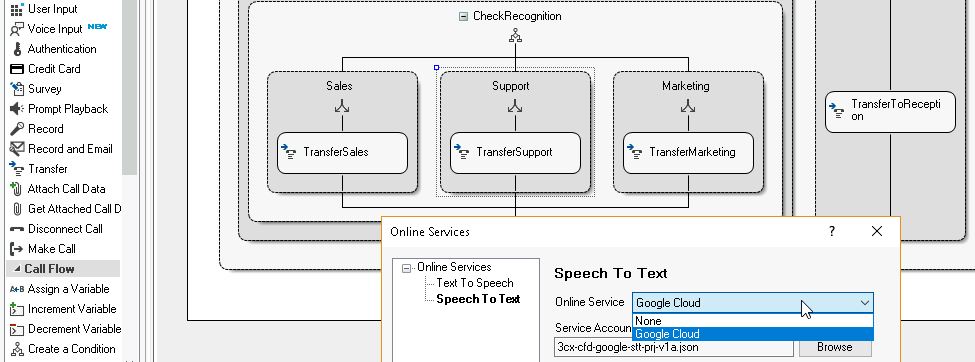This screenshot has height=362, width=975.
Task: Select the TransferSales component box
Action: pos(342,152)
